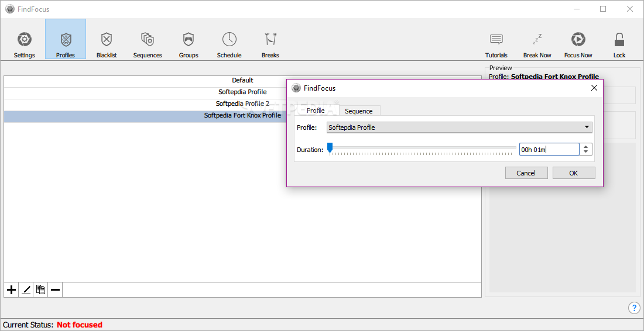Remove profile with minus icon
Viewport: 644px width, 331px height.
[55, 290]
